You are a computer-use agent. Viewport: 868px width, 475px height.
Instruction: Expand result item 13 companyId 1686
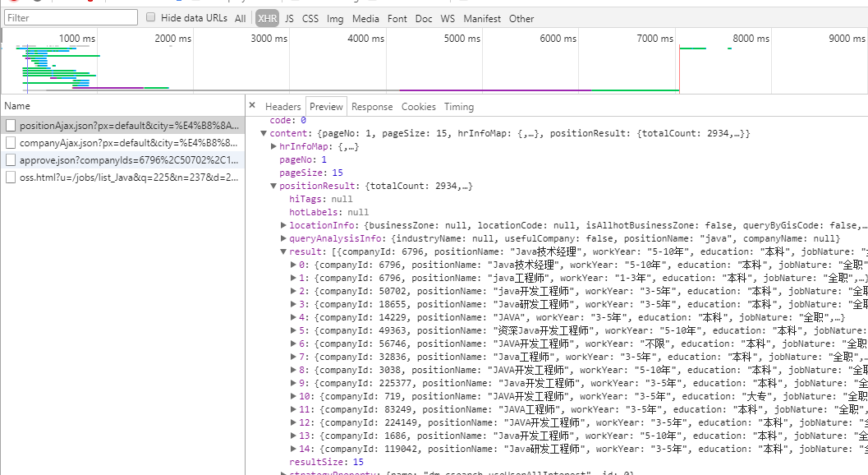point(293,436)
